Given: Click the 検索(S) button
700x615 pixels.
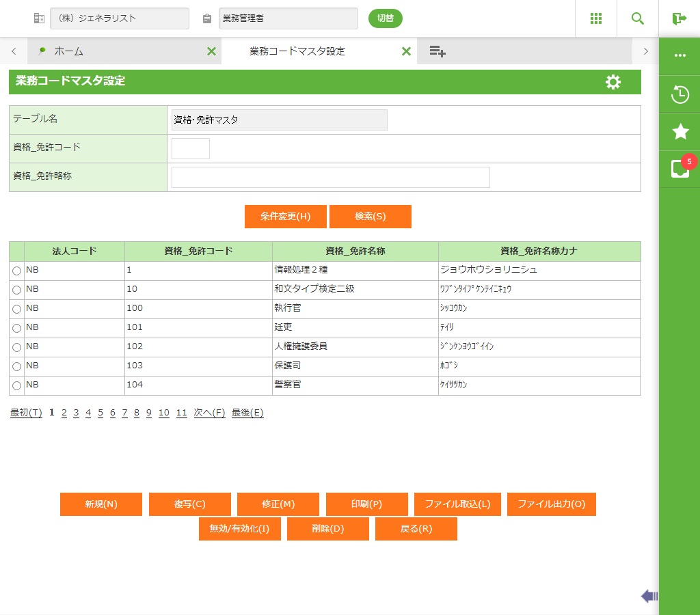Looking at the screenshot, I should coord(370,217).
